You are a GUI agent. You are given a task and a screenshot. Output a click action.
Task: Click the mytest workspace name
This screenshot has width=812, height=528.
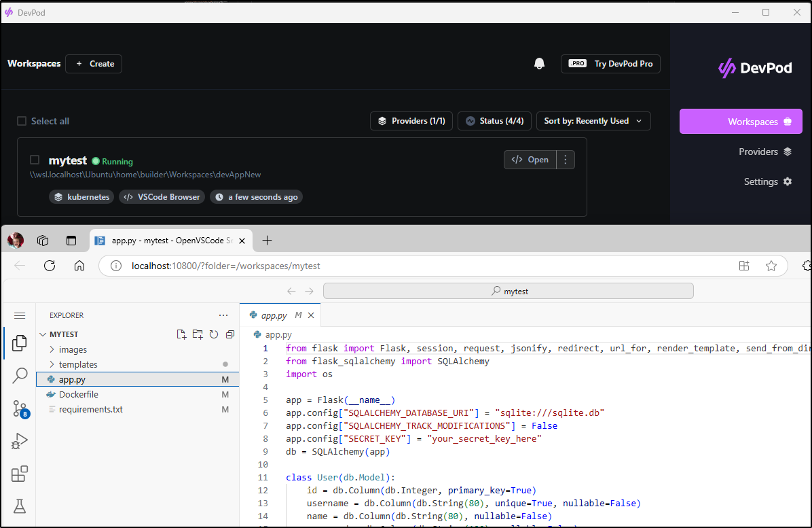pyautogui.click(x=68, y=160)
